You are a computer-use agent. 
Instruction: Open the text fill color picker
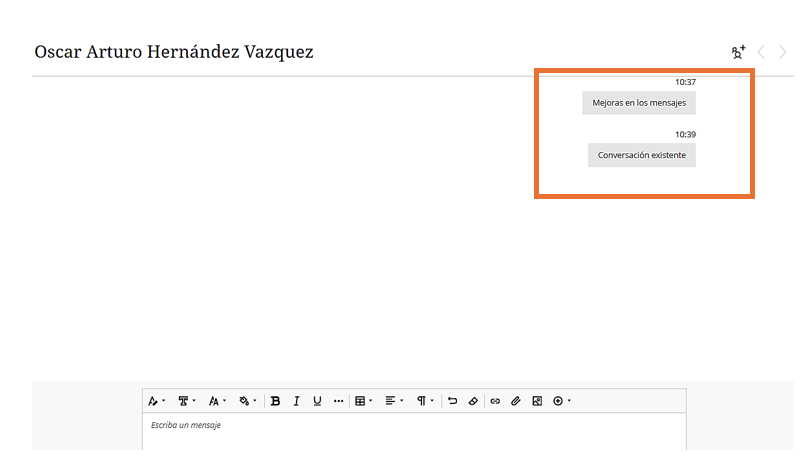click(x=247, y=401)
